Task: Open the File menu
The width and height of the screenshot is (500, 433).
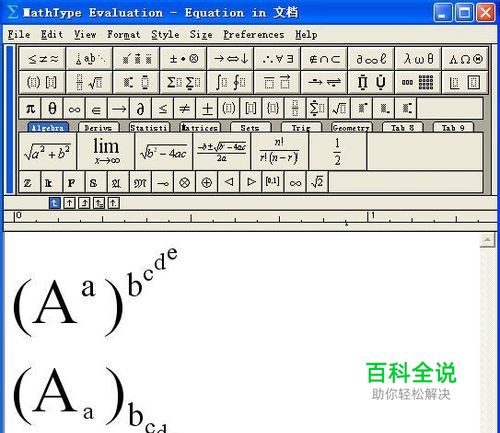Action: pos(19,34)
